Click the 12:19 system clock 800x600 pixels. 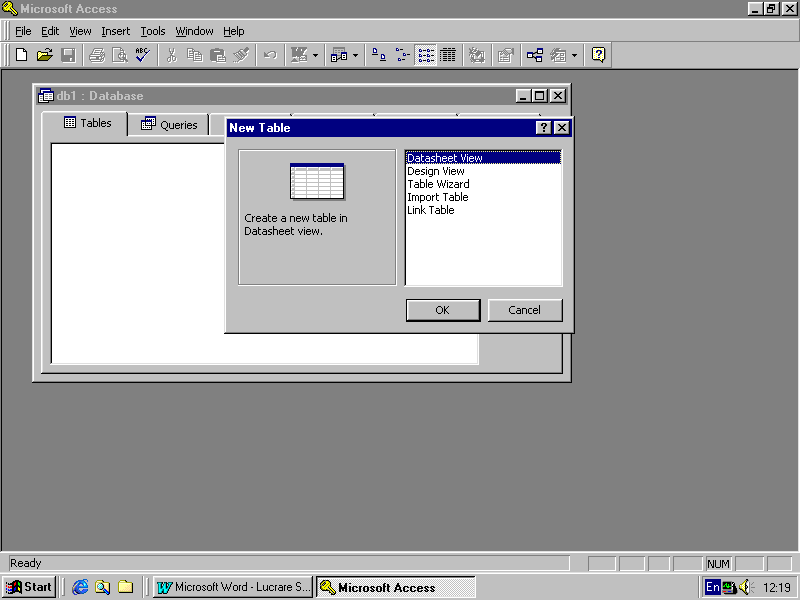[777, 588]
